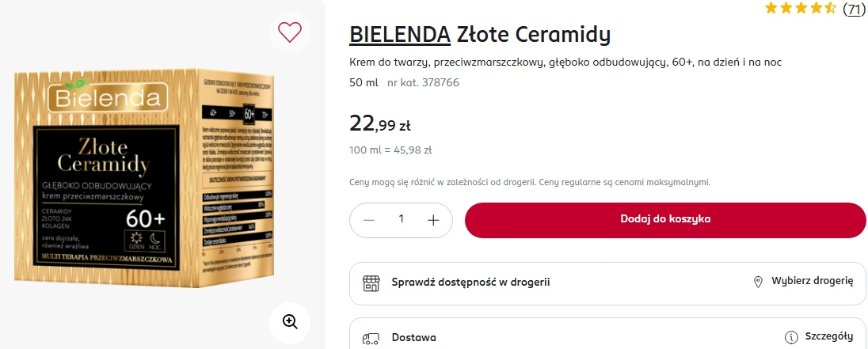Click the delivery truck icon

tap(371, 338)
